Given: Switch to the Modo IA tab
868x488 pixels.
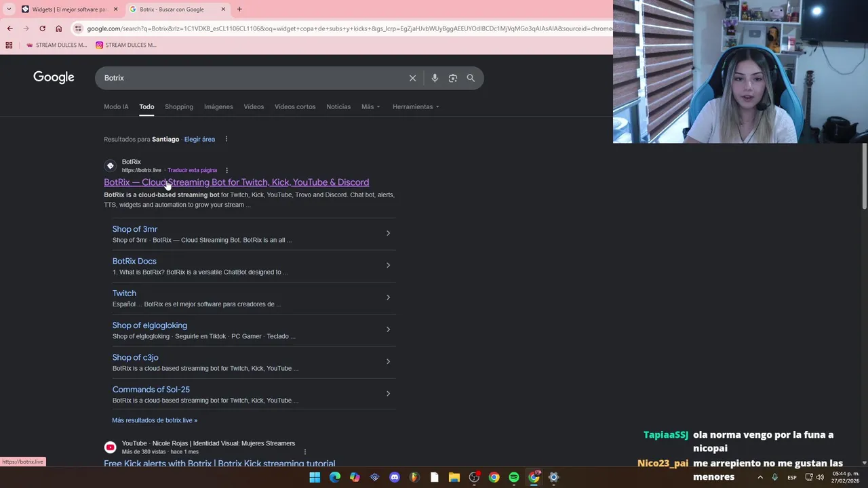Looking at the screenshot, I should pyautogui.click(x=116, y=106).
